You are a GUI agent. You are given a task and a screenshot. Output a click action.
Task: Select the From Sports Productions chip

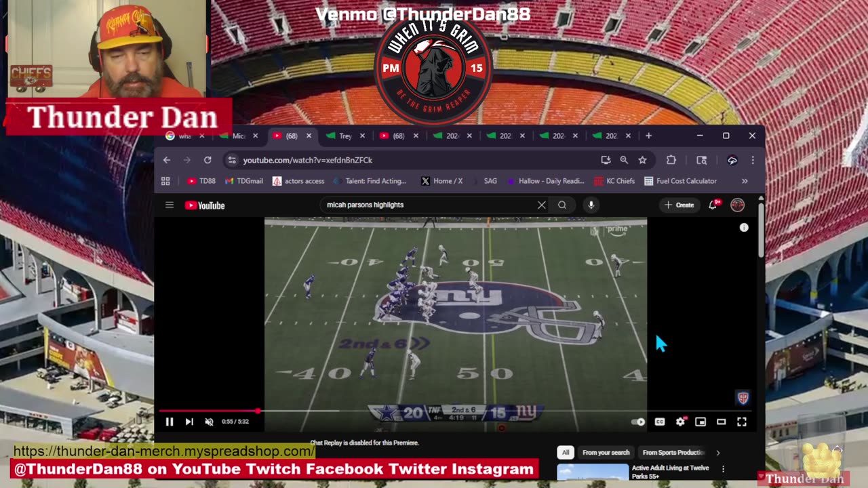(673, 452)
